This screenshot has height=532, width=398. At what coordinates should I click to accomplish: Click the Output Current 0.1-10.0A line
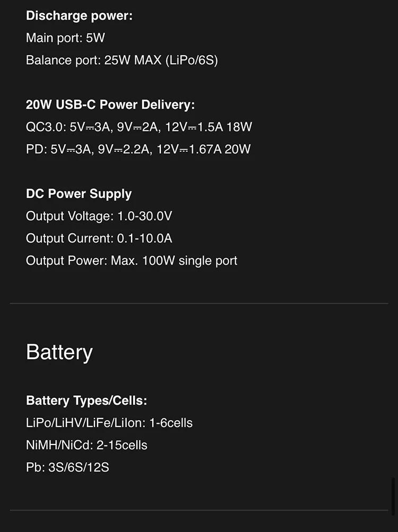[99, 239]
